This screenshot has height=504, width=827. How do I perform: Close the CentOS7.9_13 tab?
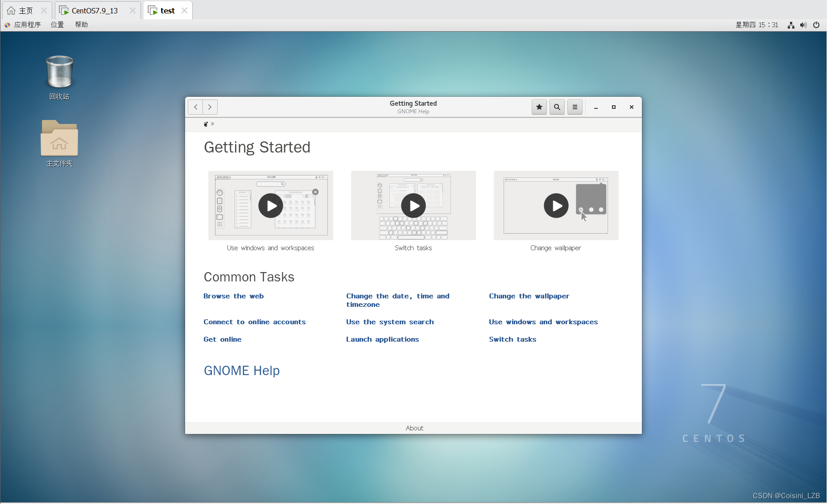(132, 11)
